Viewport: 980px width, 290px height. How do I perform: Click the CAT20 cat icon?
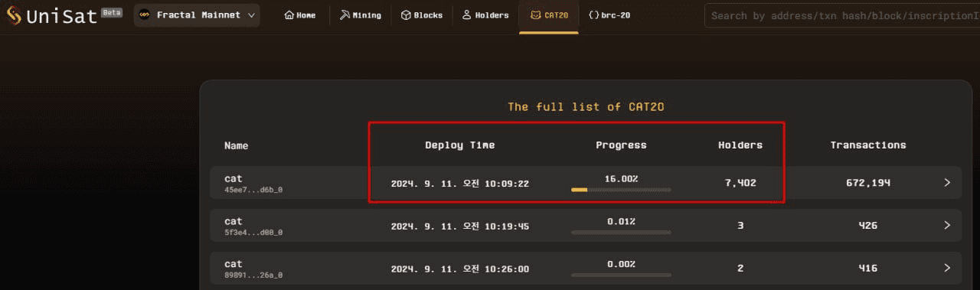pyautogui.click(x=536, y=15)
